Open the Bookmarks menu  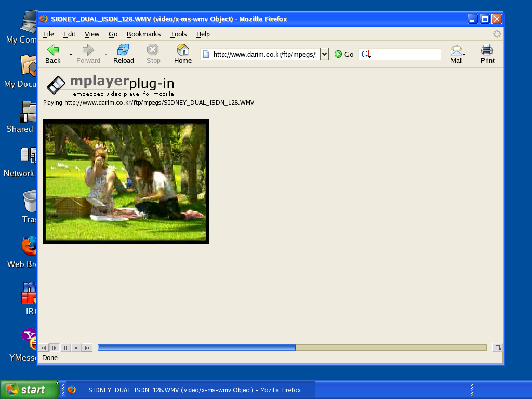click(x=143, y=34)
